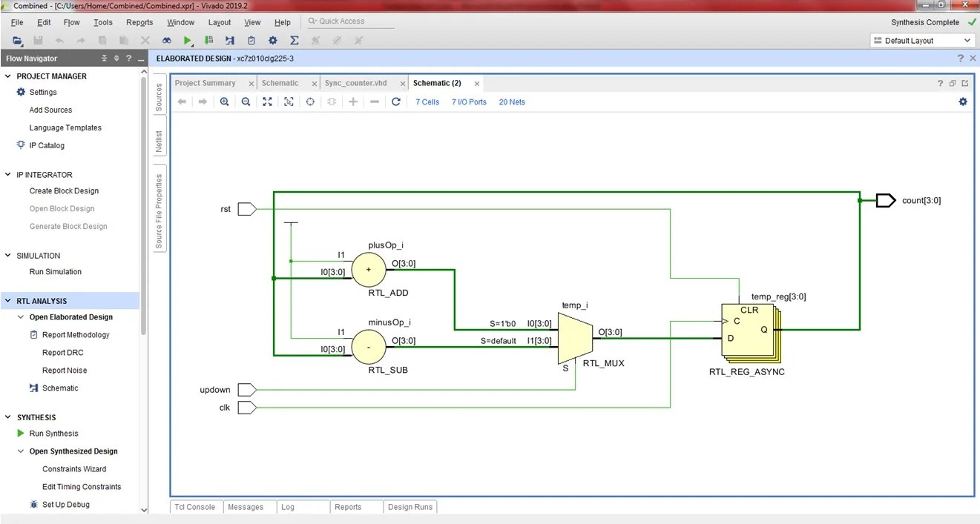Refresh the schematic with the circular arrow icon
The height and width of the screenshot is (524, 980).
coord(398,102)
